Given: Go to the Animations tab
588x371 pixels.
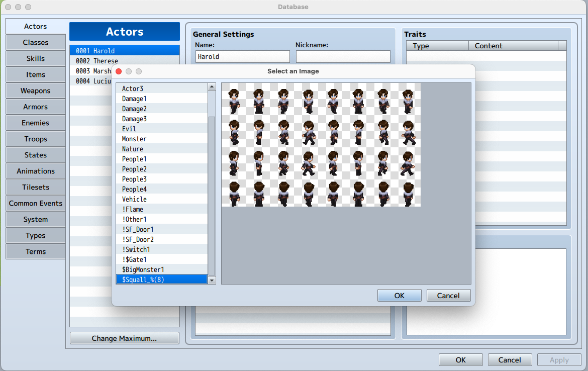Looking at the screenshot, I should point(36,171).
